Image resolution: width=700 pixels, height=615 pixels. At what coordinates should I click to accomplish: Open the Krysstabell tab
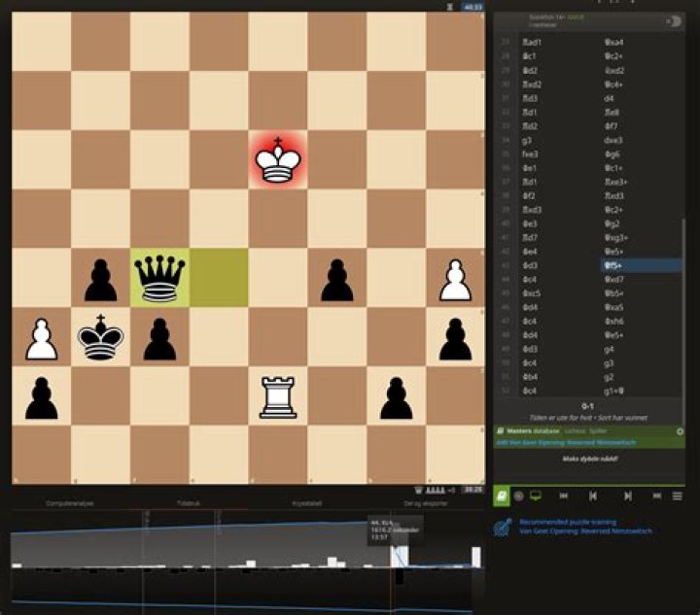(x=306, y=503)
